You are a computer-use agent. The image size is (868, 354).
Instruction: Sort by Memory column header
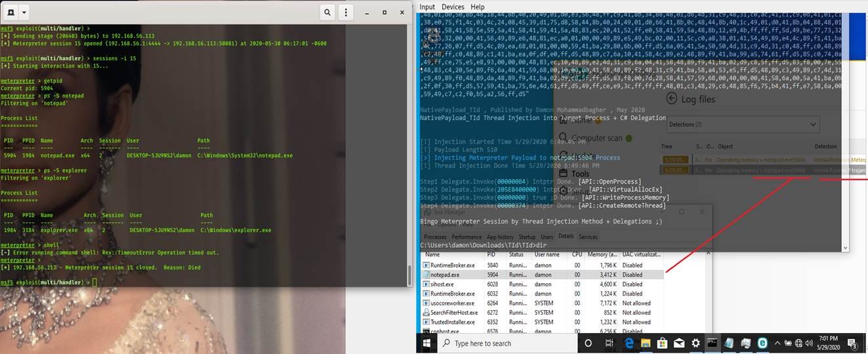(602, 254)
